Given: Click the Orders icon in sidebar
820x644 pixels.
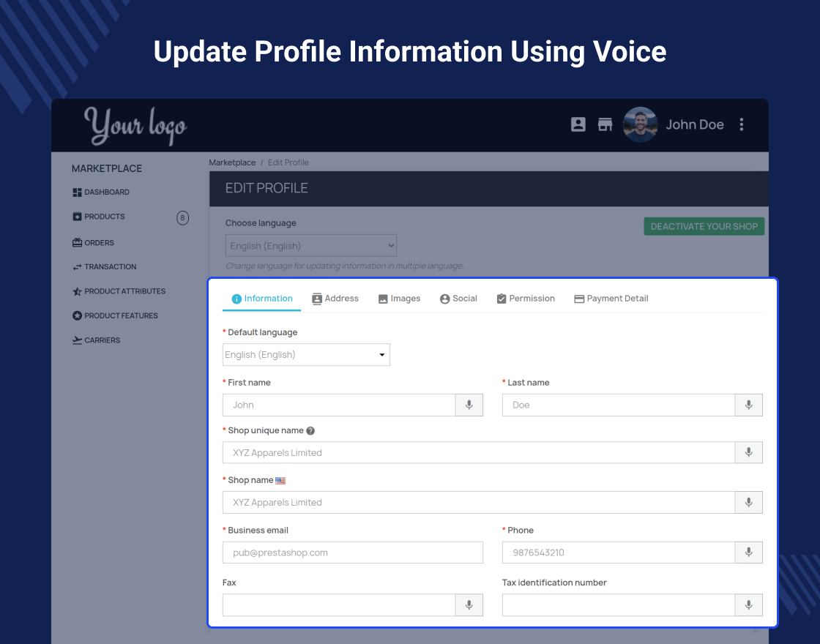Looking at the screenshot, I should point(77,242).
